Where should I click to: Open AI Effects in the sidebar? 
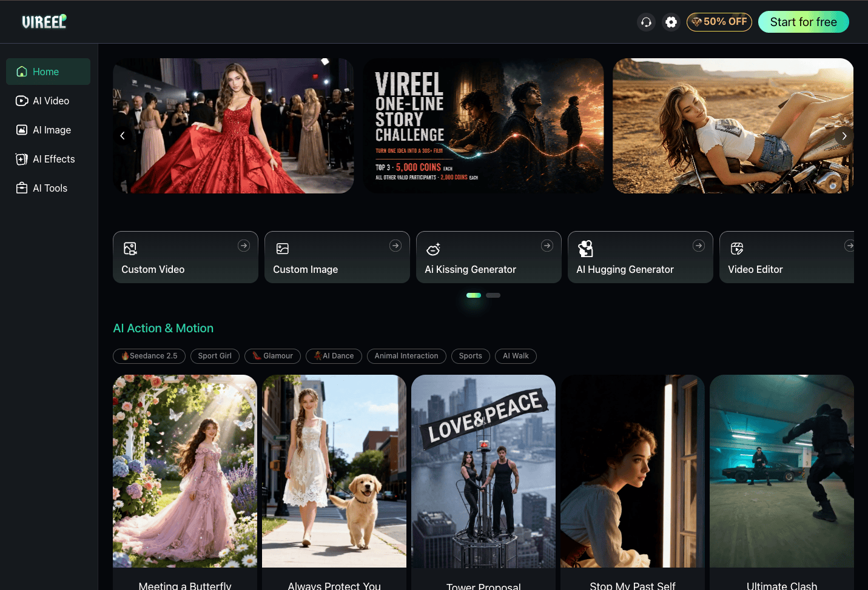[48, 159]
